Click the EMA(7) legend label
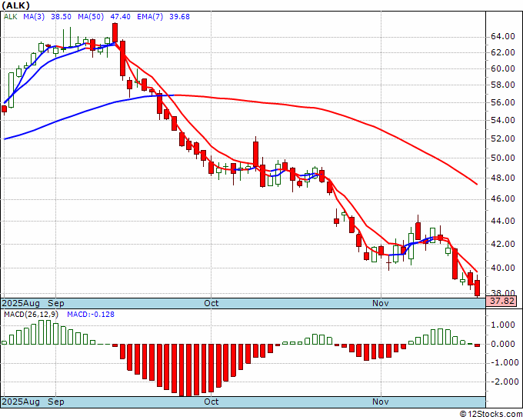Image resolution: width=523 pixels, height=420 pixels. tap(150, 17)
